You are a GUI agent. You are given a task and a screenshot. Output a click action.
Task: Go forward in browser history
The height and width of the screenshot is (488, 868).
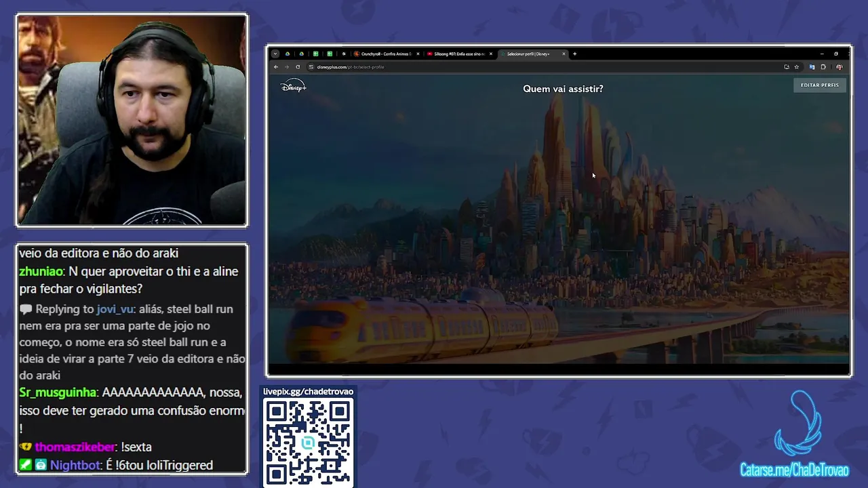click(x=287, y=67)
